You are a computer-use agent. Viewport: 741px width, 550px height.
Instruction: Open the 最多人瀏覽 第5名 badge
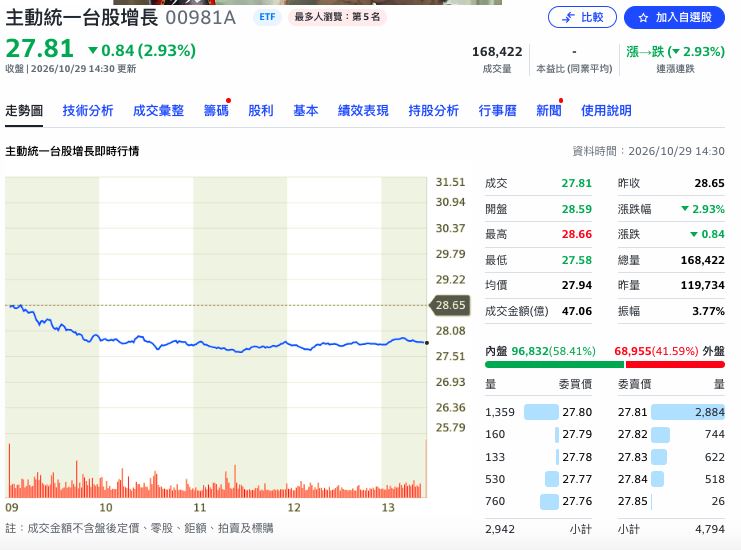(337, 17)
